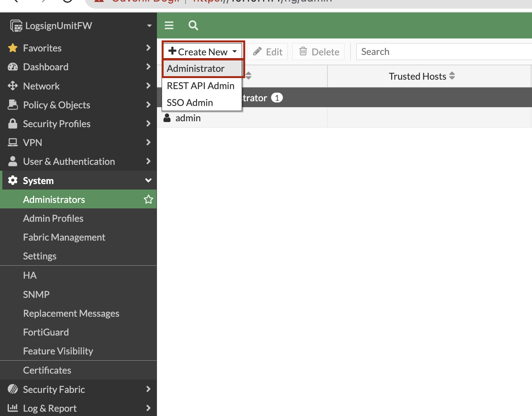Viewport: 532px width, 416px height.
Task: Click the User & Authentication person icon
Action: (x=13, y=161)
